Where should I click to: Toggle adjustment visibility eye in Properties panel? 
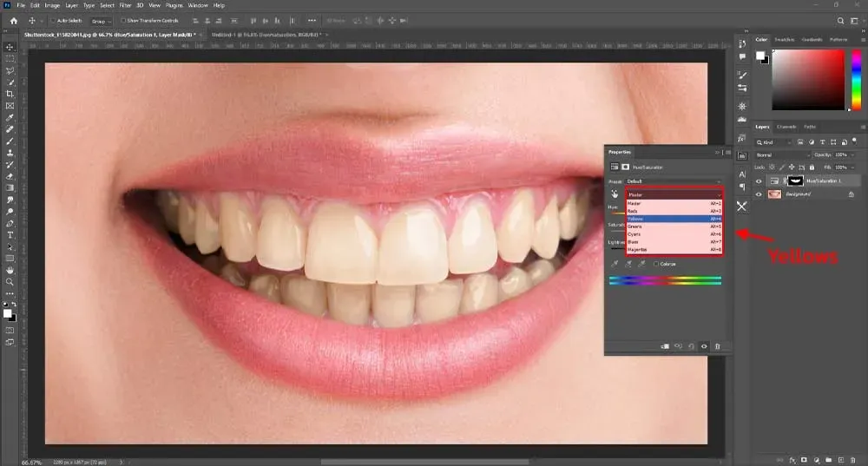click(704, 346)
